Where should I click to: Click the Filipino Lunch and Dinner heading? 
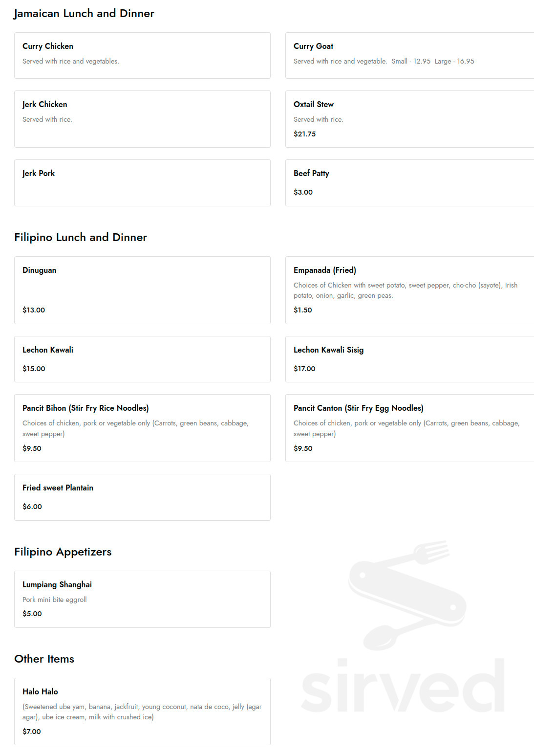tap(81, 237)
